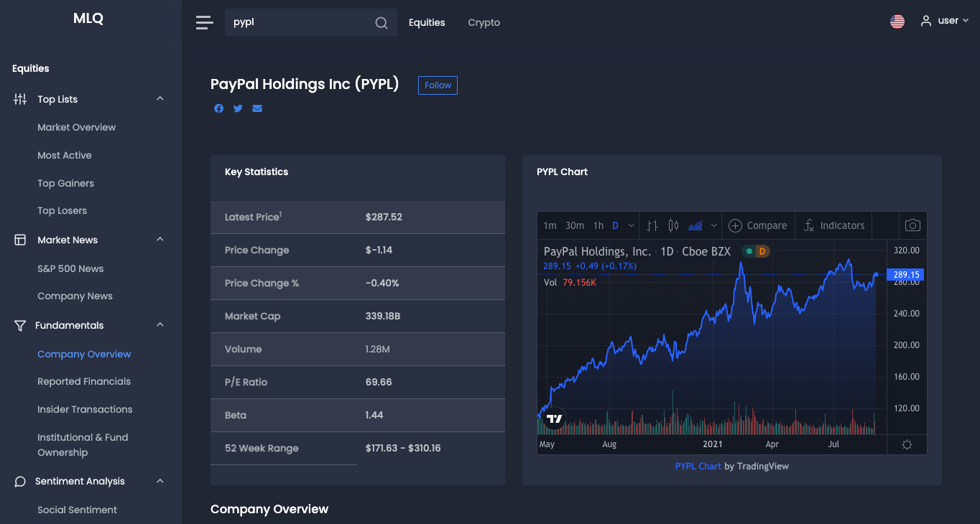
Task: Open the user account dropdown
Action: pos(946,21)
